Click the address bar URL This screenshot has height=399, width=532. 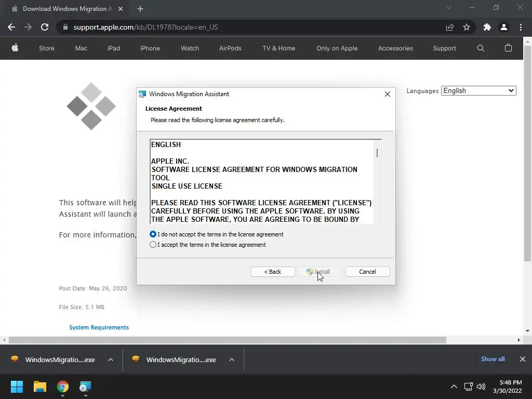145,27
